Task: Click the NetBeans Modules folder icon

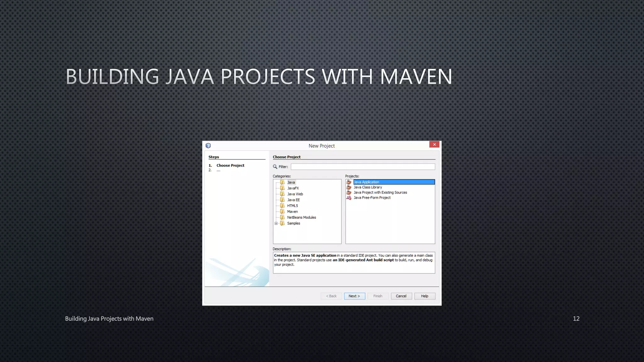Action: 282,217
